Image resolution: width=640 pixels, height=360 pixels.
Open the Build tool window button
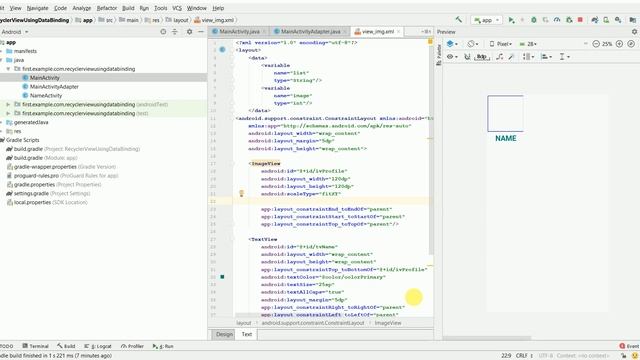[66, 346]
